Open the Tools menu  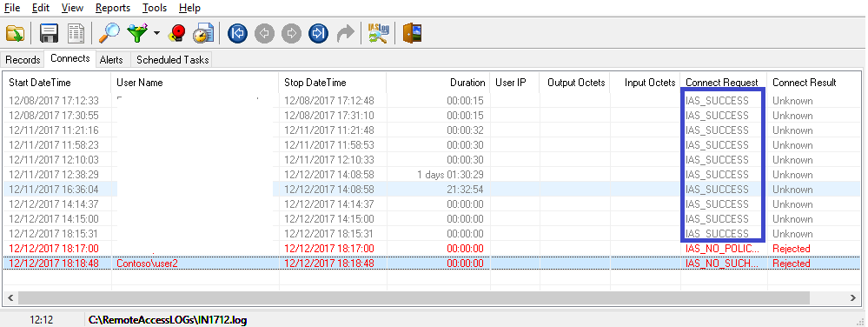(155, 8)
